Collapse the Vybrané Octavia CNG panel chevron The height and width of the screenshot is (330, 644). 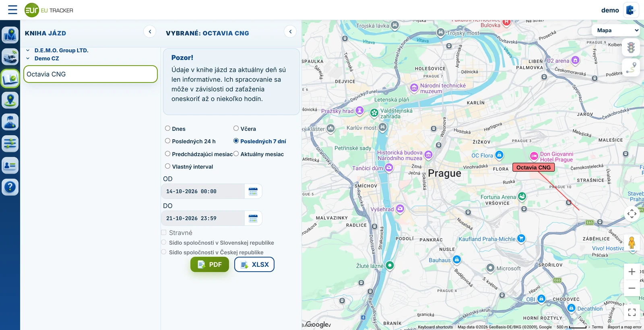click(x=290, y=31)
